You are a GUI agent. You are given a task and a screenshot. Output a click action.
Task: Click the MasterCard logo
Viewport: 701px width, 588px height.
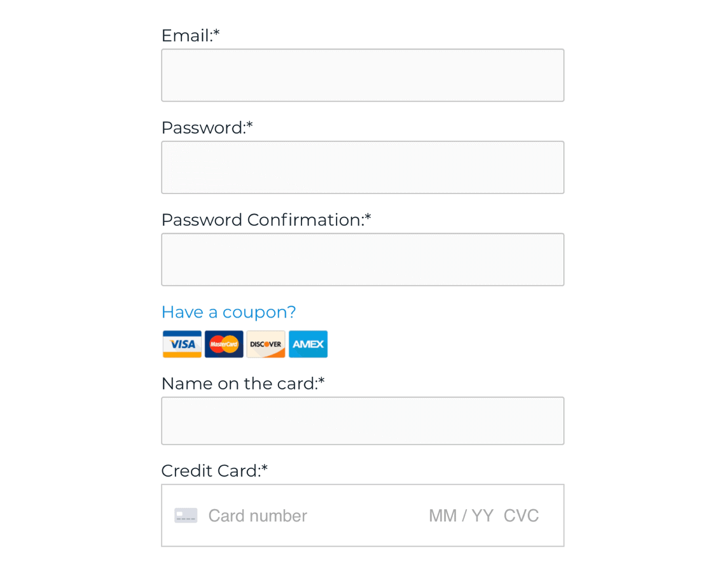coord(224,344)
